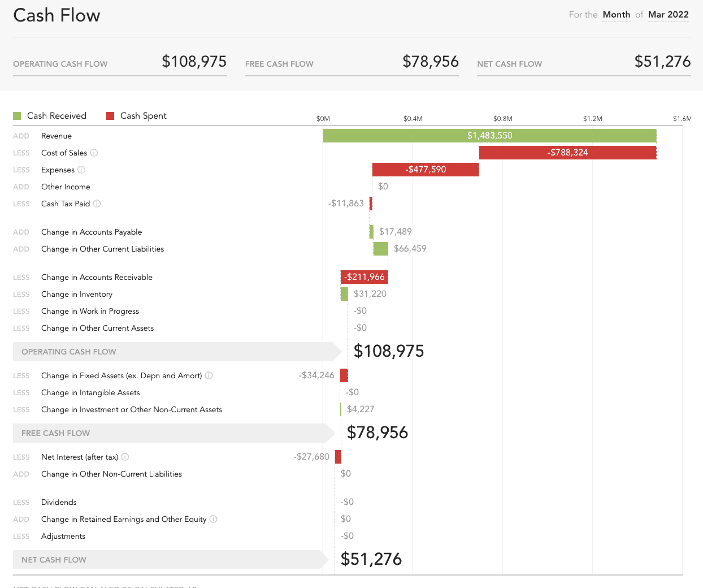Click the red Accounts Receivable bar -$211,966
The width and height of the screenshot is (703, 588).
click(364, 277)
